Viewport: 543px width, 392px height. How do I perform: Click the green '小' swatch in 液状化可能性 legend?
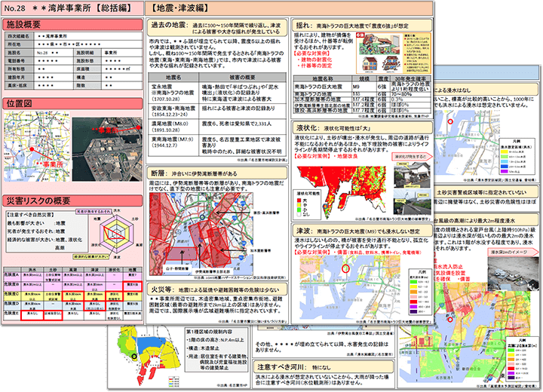pos(299,210)
